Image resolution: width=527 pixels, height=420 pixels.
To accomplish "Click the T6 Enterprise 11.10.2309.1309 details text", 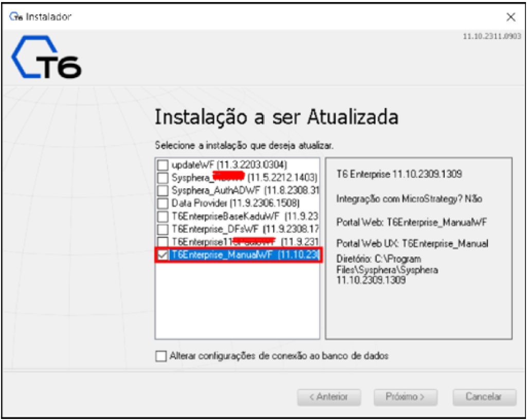I will click(399, 174).
